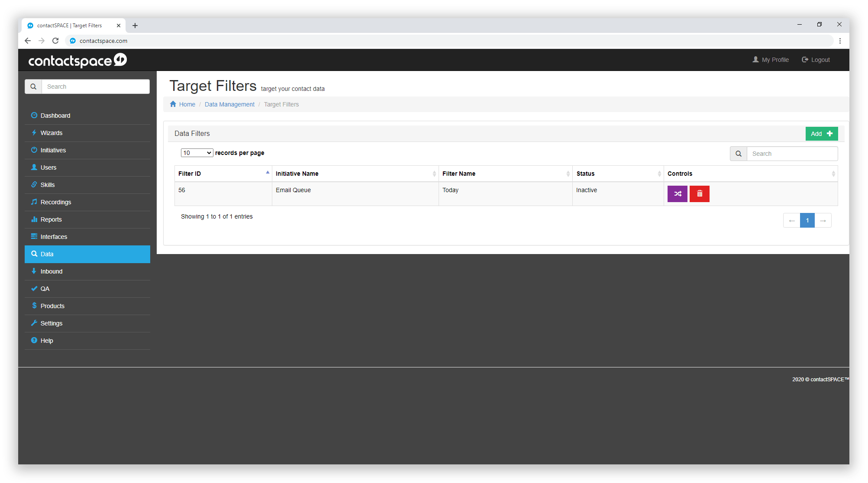This screenshot has height=483, width=868.
Task: Click the Logout link
Action: click(816, 60)
